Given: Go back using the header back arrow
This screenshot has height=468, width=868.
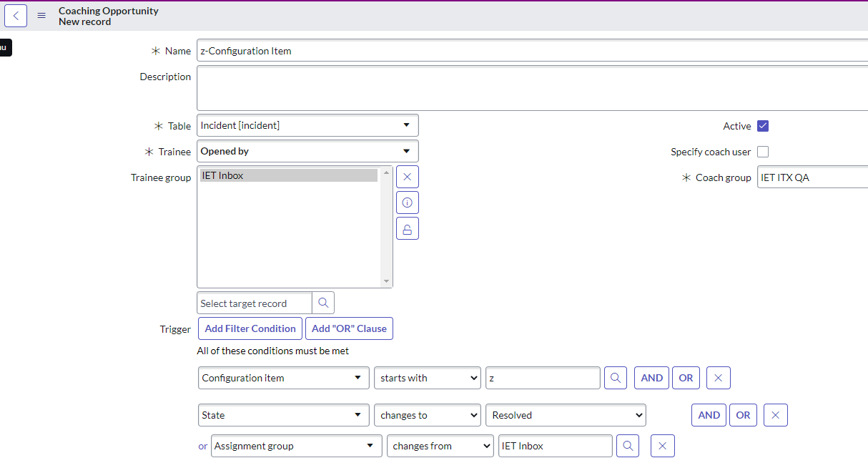Looking at the screenshot, I should click(x=16, y=15).
